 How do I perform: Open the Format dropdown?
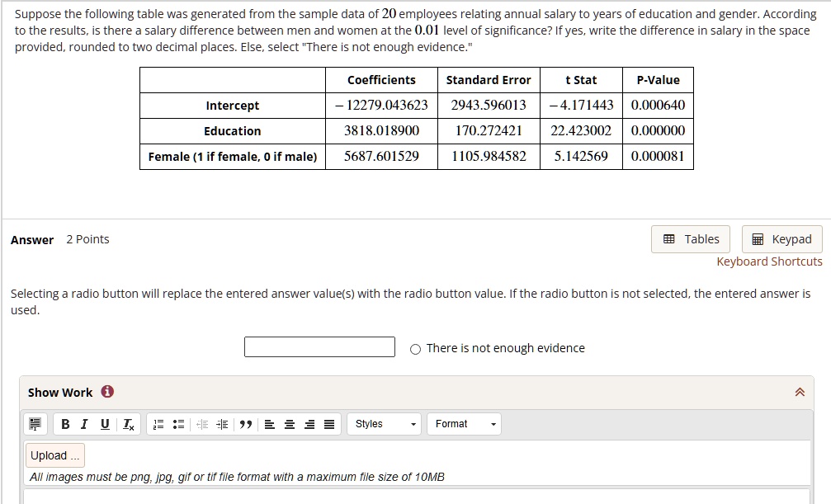tap(463, 424)
